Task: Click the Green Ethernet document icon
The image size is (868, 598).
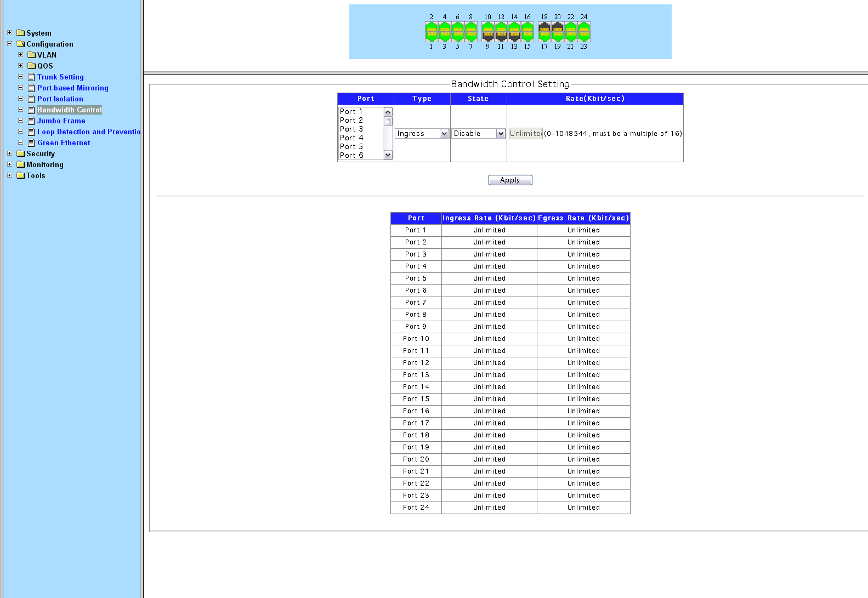Action: [31, 143]
